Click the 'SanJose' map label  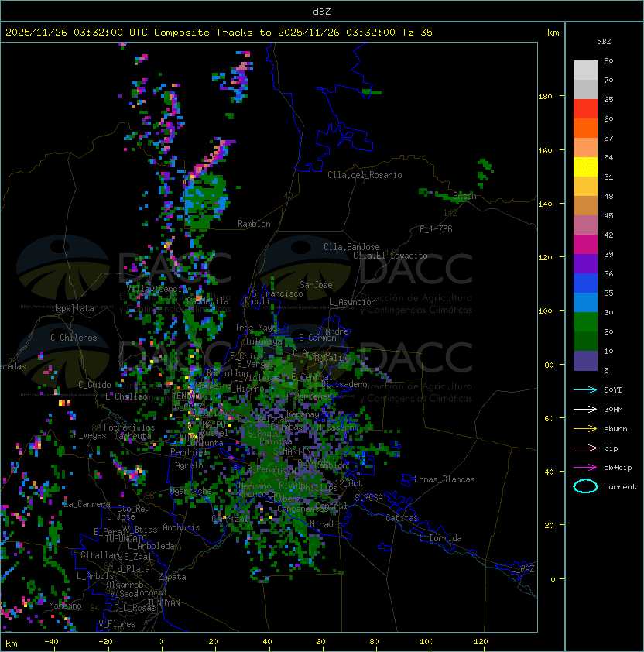(x=316, y=285)
